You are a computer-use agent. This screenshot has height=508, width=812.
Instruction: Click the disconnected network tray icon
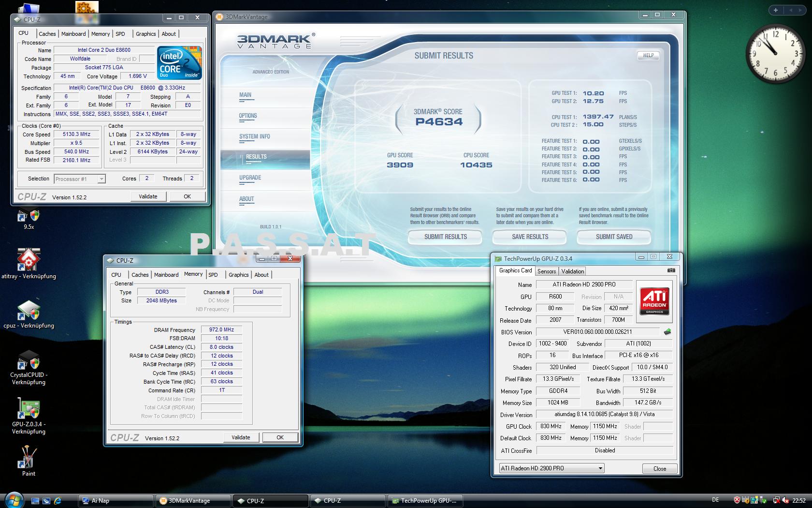pos(776,500)
